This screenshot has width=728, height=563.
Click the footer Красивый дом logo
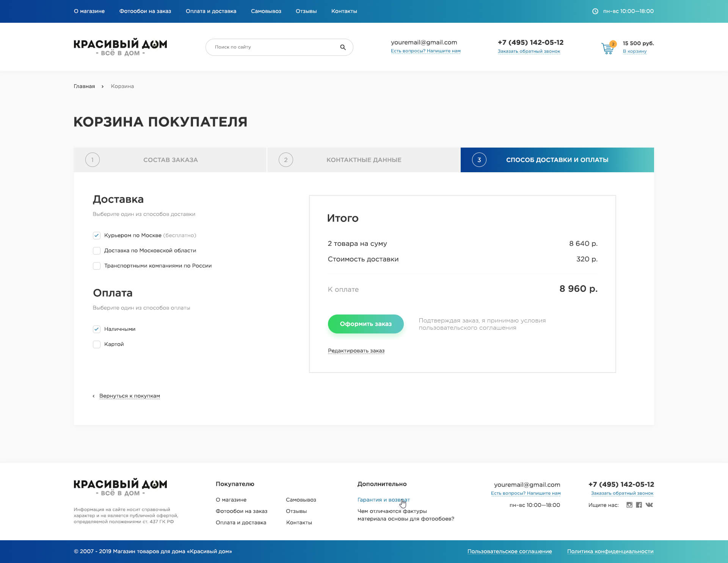(x=120, y=488)
